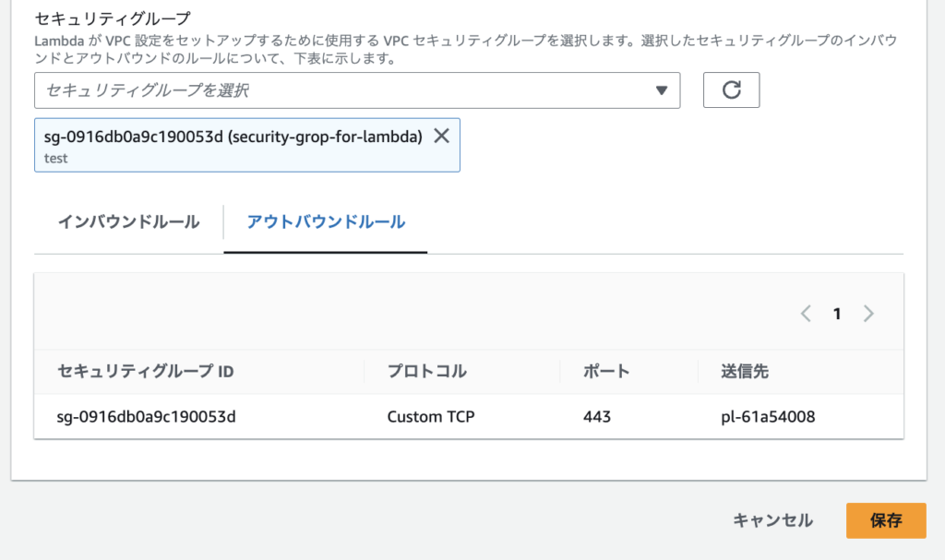Click the 送信先 column header
This screenshot has width=945, height=560.
[x=745, y=372]
